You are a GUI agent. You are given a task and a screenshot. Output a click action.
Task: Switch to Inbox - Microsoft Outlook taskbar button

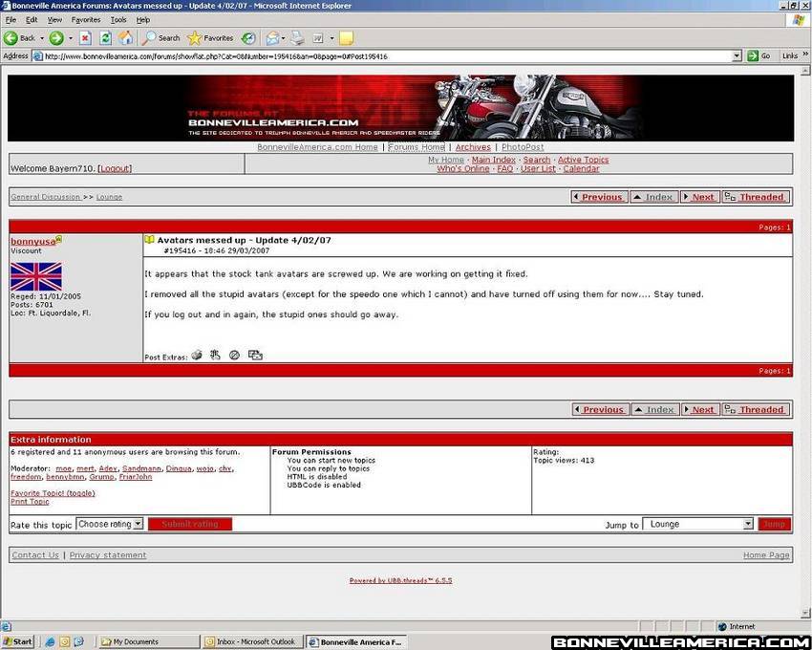click(x=251, y=641)
